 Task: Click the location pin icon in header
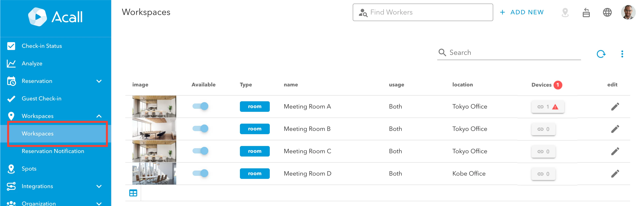pos(565,12)
